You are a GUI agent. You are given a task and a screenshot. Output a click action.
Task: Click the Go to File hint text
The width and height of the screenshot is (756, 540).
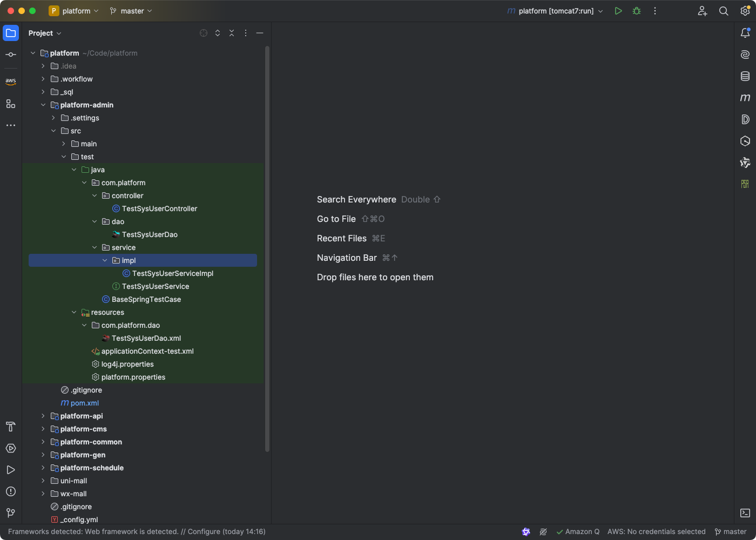click(336, 219)
